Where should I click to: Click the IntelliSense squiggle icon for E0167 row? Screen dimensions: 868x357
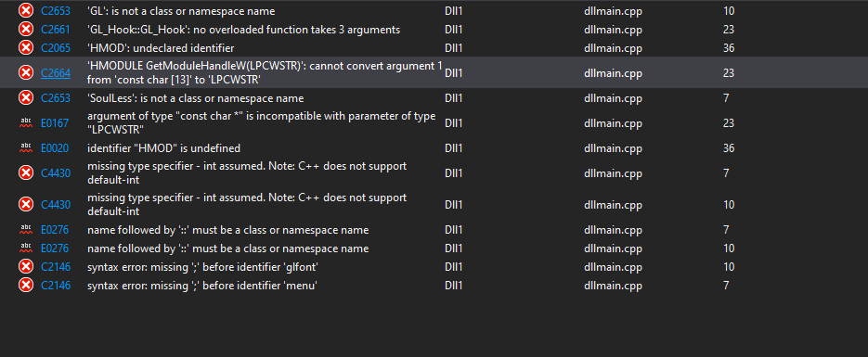[25, 122]
